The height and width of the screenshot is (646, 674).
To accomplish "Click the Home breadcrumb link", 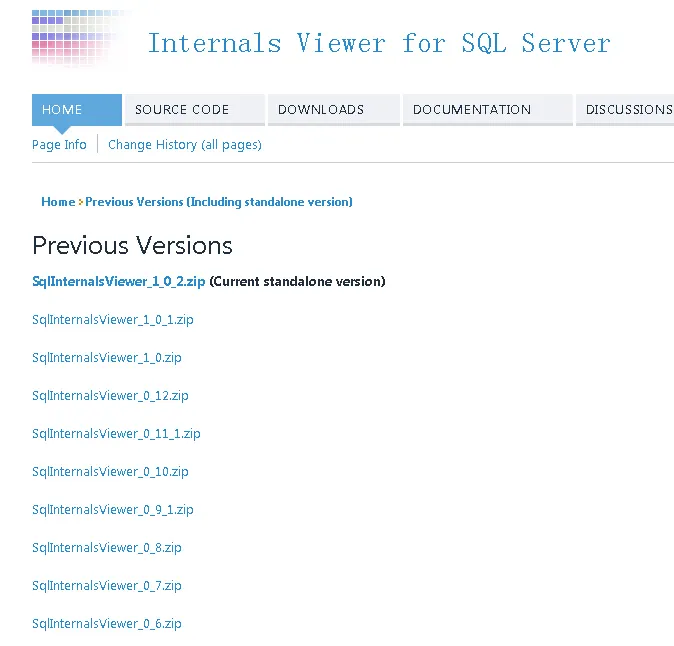I will point(58,202).
